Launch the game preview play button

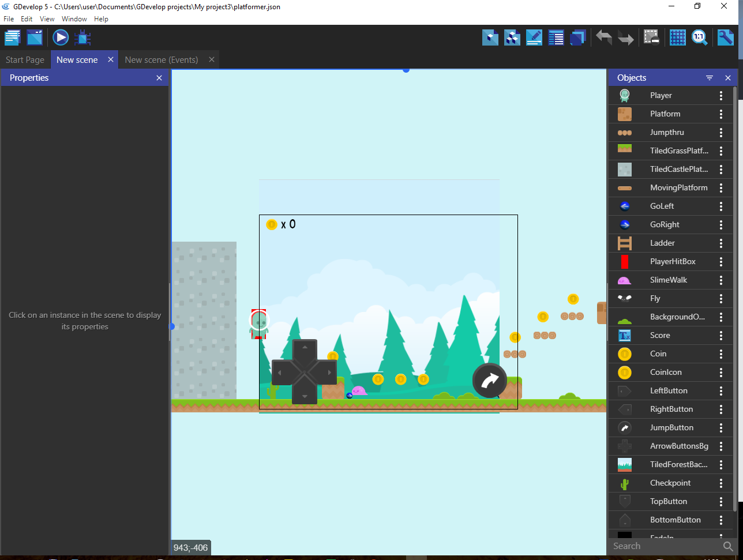(61, 38)
